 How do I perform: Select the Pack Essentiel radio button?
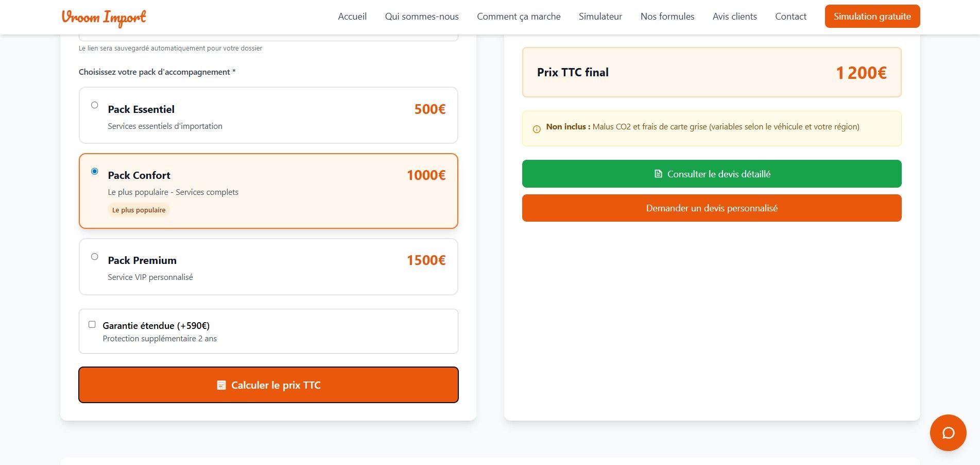point(95,105)
